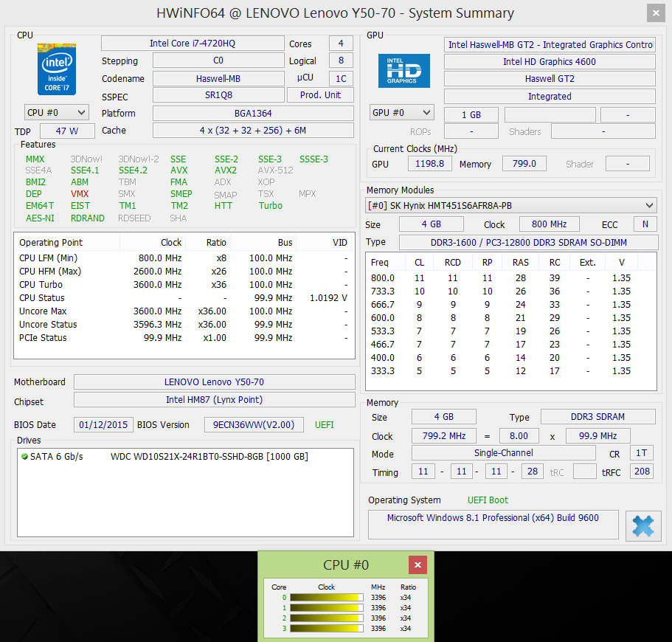The image size is (672, 642).
Task: Open the GPU #0 selector dropdown
Action: (x=401, y=113)
